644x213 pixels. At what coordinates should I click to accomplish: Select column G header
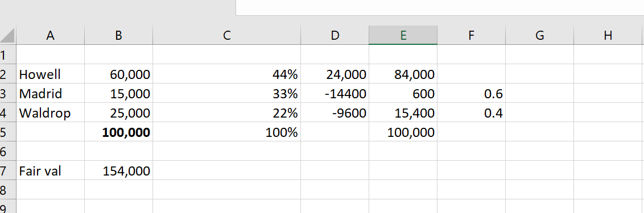pyautogui.click(x=539, y=35)
